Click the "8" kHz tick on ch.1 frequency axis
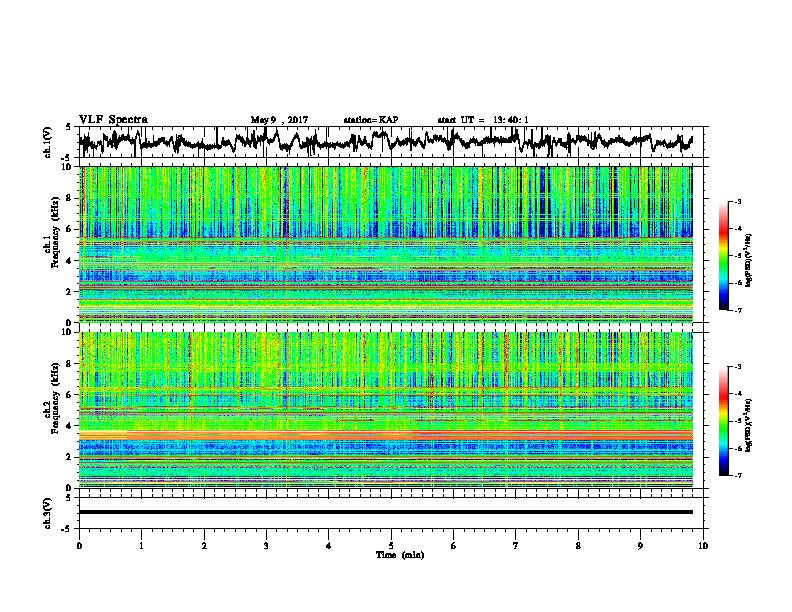 point(70,198)
